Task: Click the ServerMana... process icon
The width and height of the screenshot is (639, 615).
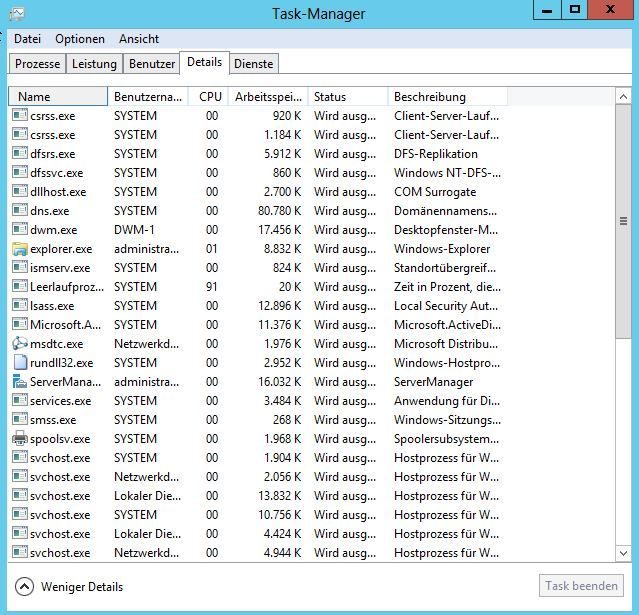Action: pyautogui.click(x=20, y=381)
